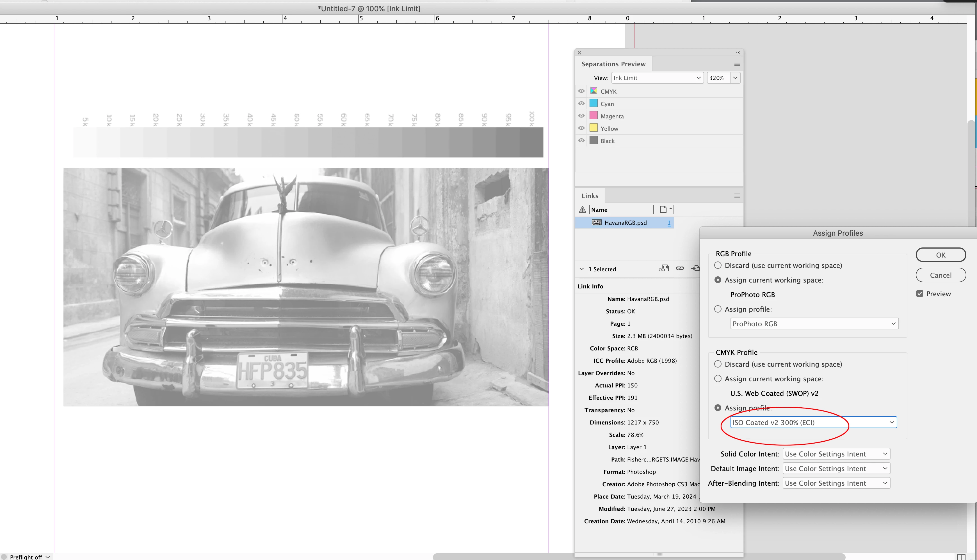Toggle visibility of the Black plate

point(581,140)
